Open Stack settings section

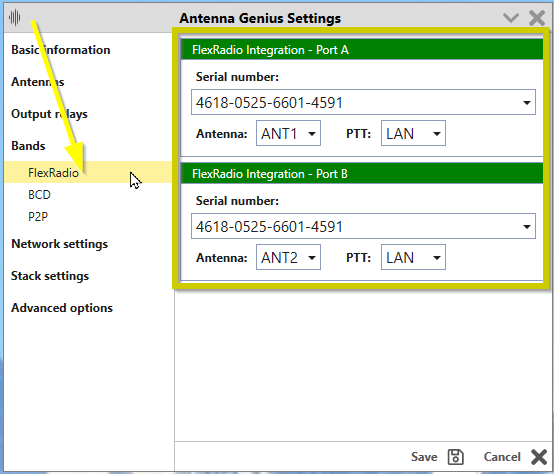(x=50, y=276)
